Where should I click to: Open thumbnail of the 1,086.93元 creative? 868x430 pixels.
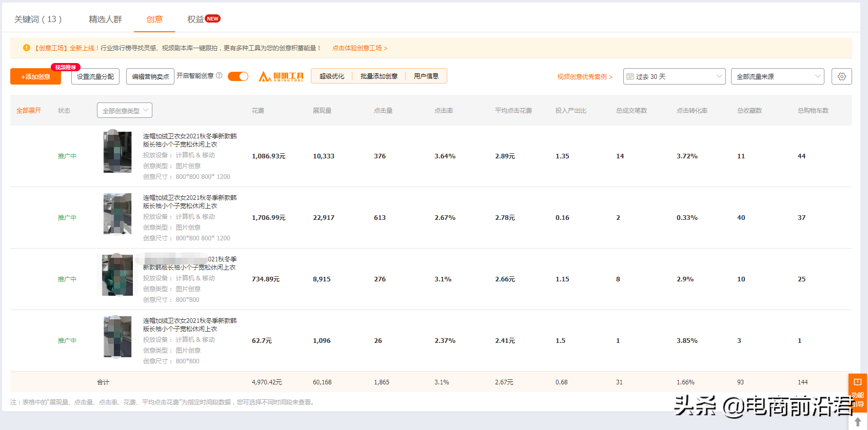pyautogui.click(x=117, y=152)
